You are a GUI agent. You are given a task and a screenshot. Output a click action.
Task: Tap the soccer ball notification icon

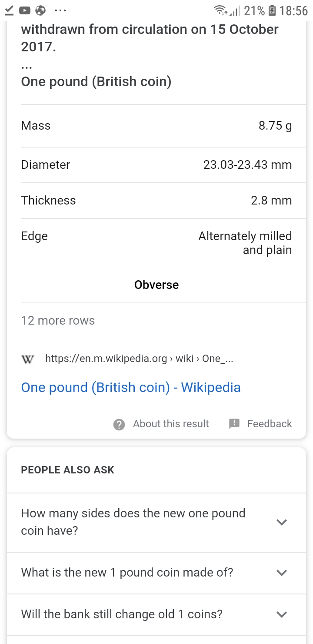click(x=40, y=10)
